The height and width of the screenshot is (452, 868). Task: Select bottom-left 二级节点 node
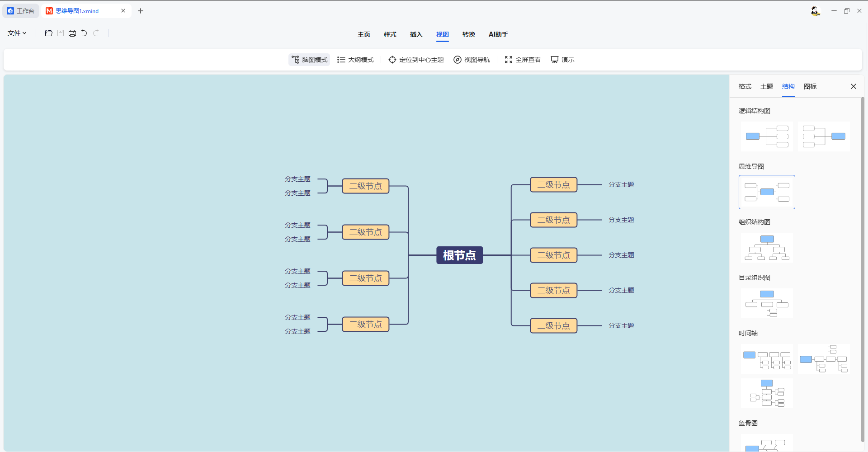tap(365, 325)
